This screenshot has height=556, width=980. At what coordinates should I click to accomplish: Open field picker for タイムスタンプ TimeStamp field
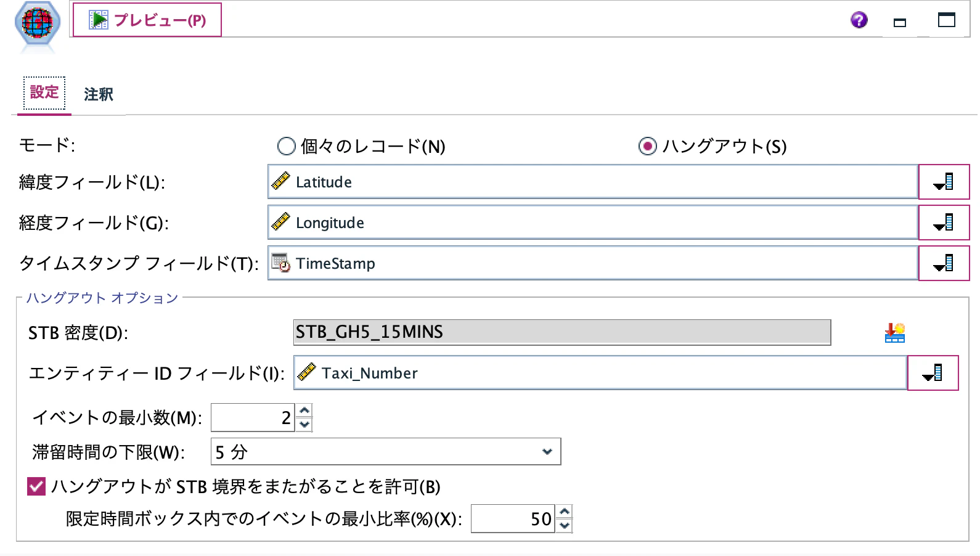[944, 263]
